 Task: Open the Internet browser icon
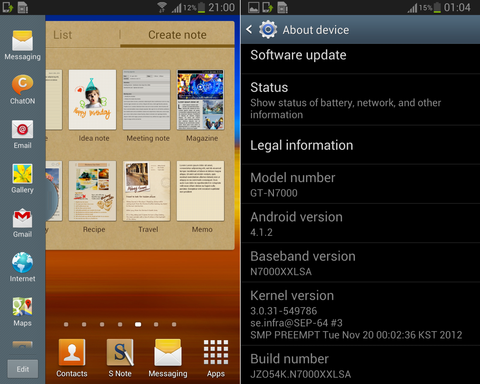[x=22, y=267]
